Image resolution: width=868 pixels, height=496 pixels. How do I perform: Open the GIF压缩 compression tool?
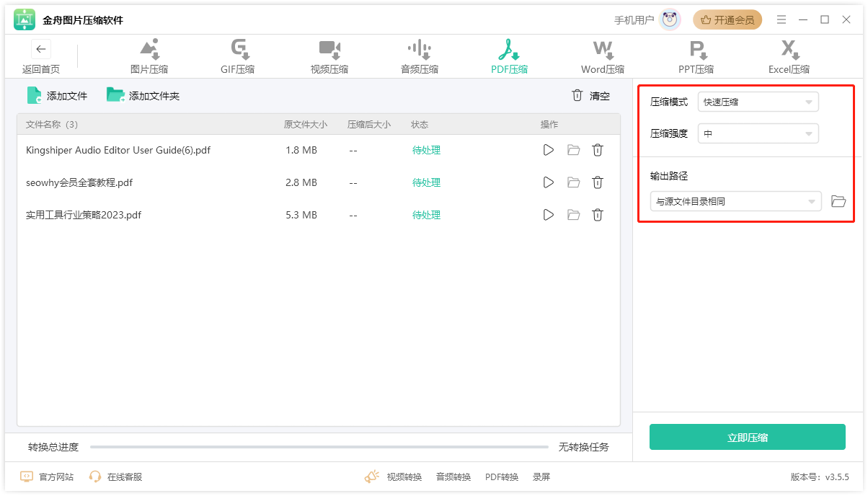point(239,56)
